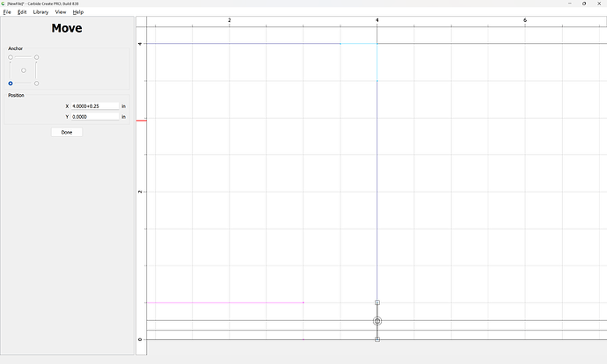This screenshot has width=607, height=364.
Task: Click the Carbide Create app icon in the title bar
Action: 4,4
